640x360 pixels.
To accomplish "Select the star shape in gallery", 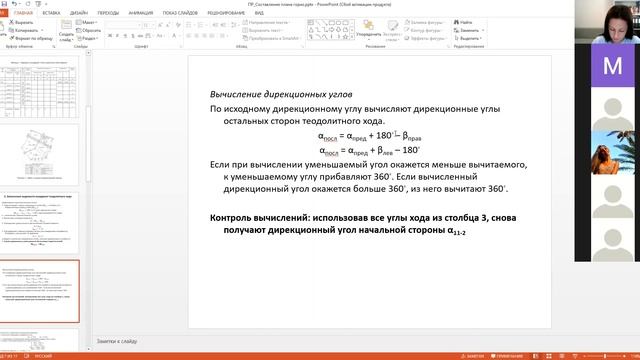I will [x=345, y=37].
